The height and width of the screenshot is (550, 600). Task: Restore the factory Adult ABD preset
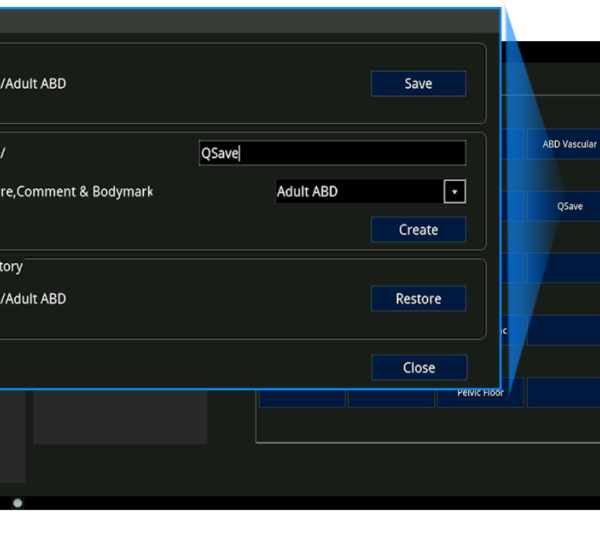click(x=418, y=299)
